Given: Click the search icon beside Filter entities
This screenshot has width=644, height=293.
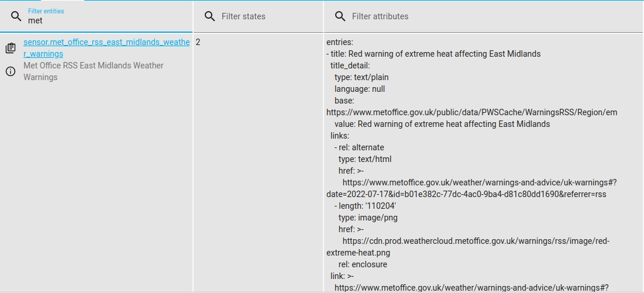Looking at the screenshot, I should pos(16,16).
